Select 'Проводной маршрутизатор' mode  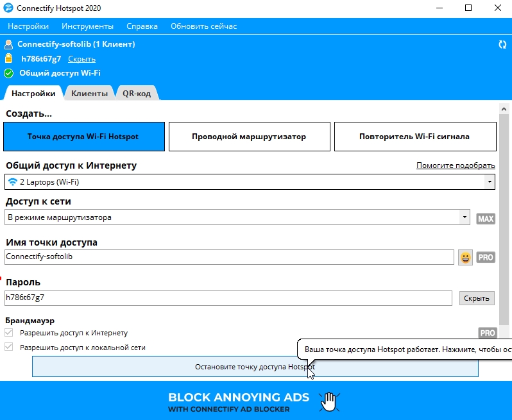(x=250, y=137)
